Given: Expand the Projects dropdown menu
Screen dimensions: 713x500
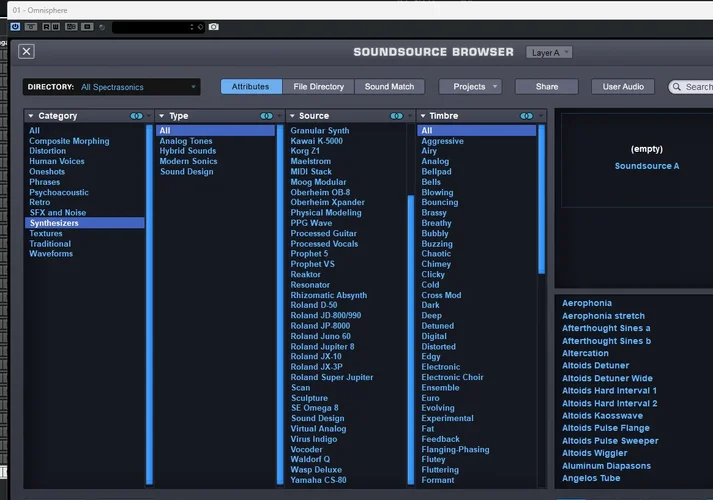Looking at the screenshot, I should (x=470, y=87).
